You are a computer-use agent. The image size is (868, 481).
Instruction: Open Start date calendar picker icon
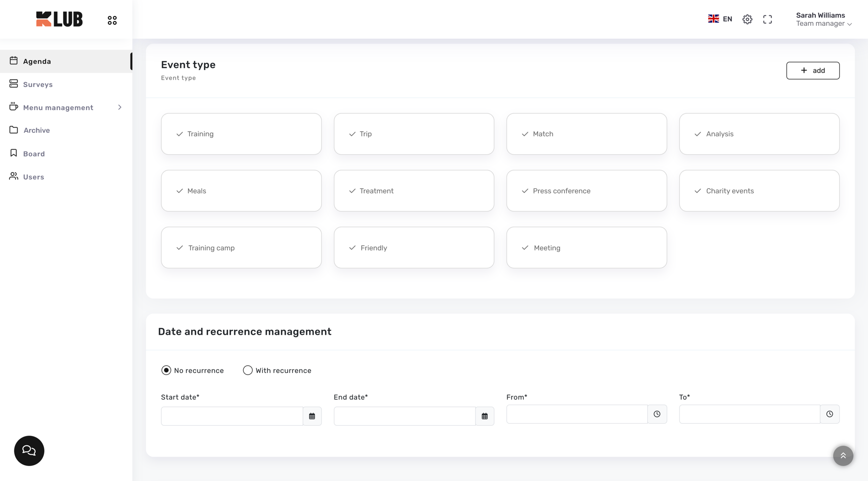coord(312,416)
